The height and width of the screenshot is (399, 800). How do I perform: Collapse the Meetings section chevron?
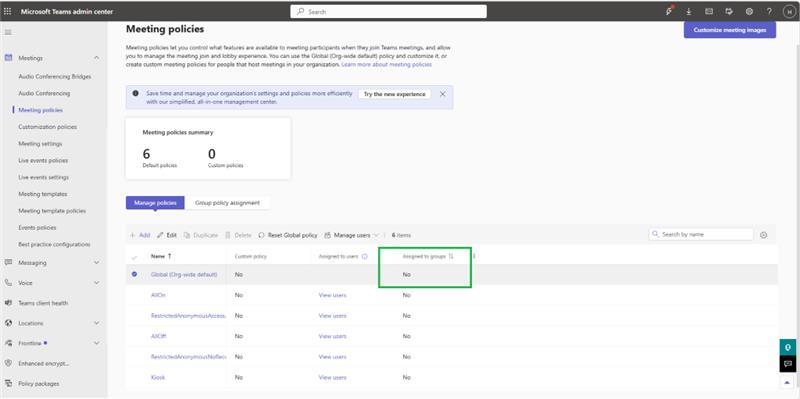96,58
